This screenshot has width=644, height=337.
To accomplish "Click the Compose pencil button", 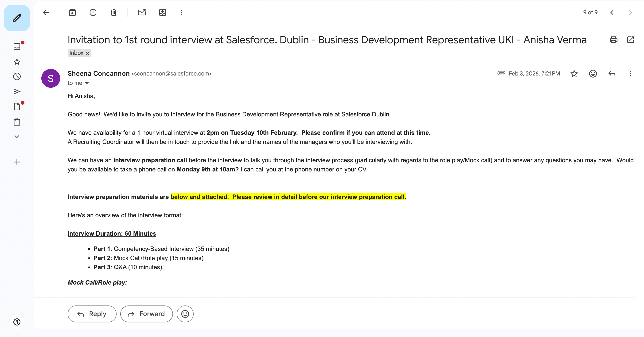I will pos(17,18).
